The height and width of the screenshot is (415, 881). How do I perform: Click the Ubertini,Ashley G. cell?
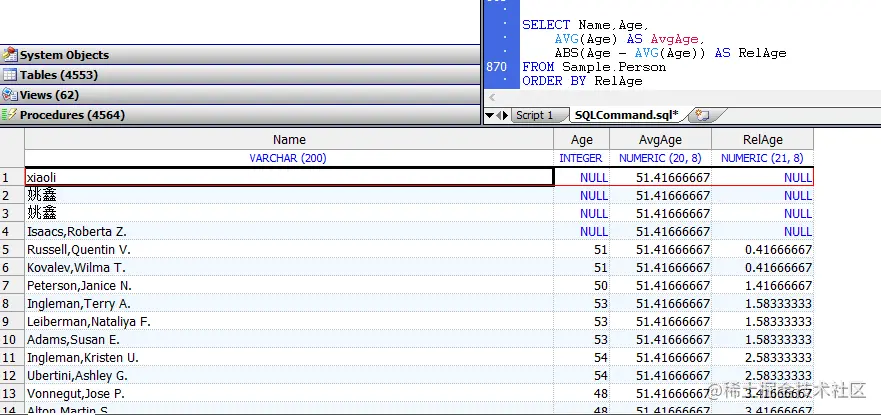[289, 375]
